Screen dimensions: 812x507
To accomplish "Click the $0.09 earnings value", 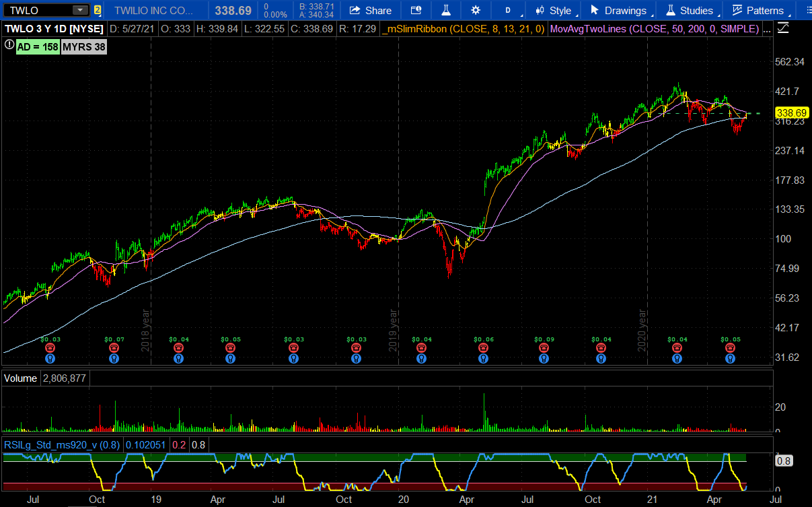I will tap(545, 339).
